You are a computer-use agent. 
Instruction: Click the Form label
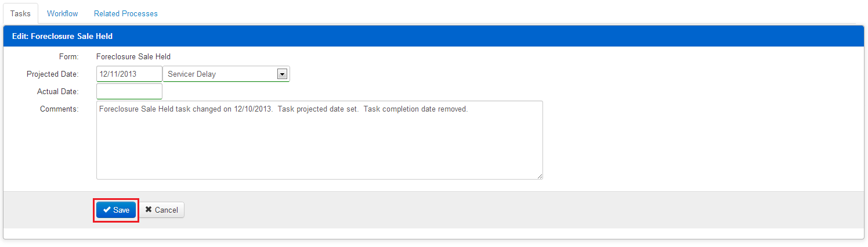tap(69, 57)
